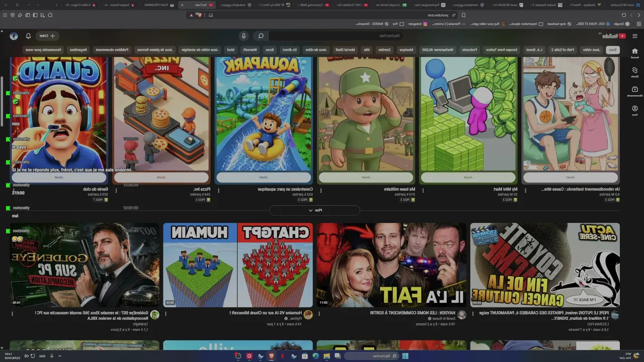Click Jouer for the Aquapark game
Image resolution: width=644 pixels, height=362 pixels.
(x=264, y=177)
